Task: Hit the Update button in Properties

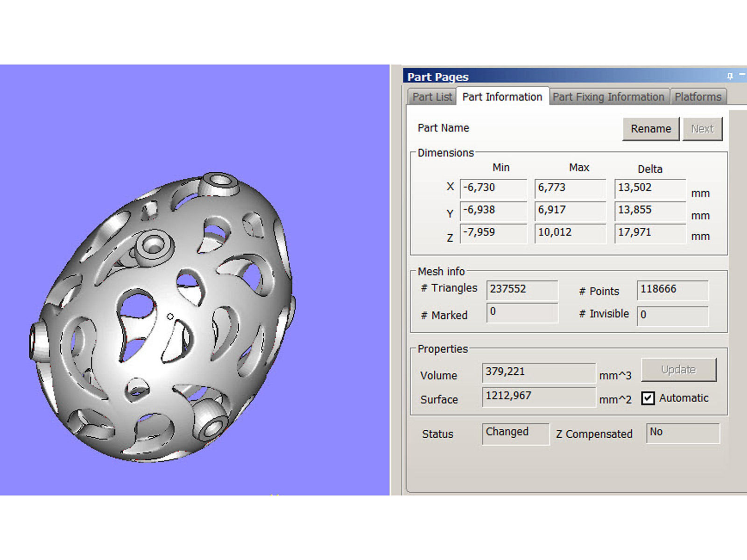Action: (678, 370)
